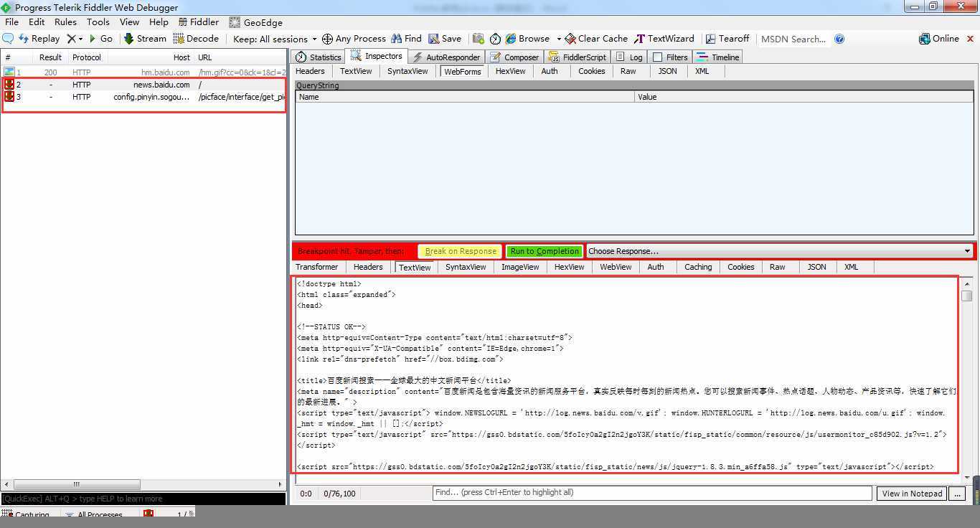Select session 1 hm.baidu.com image icon
Viewport: 980px width, 528px height.
(x=9, y=72)
